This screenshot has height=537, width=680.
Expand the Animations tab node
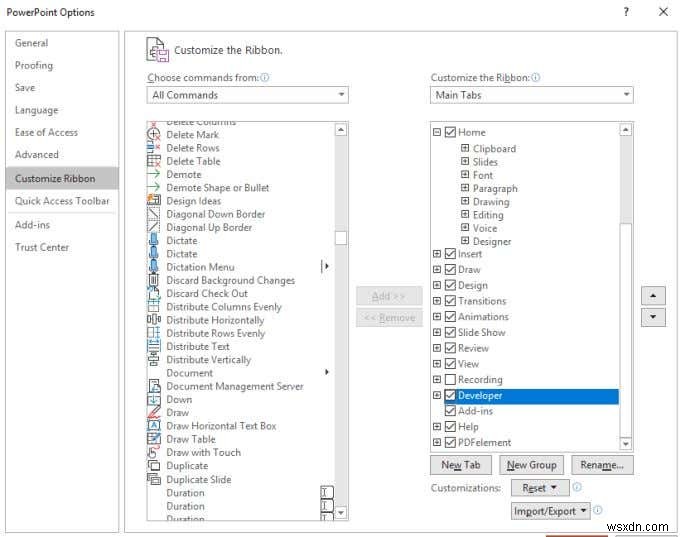coord(437,316)
